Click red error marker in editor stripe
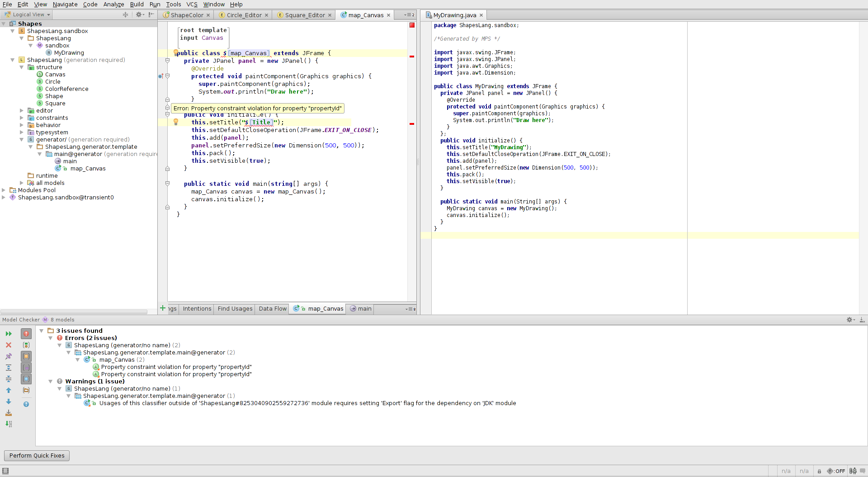 (411, 57)
